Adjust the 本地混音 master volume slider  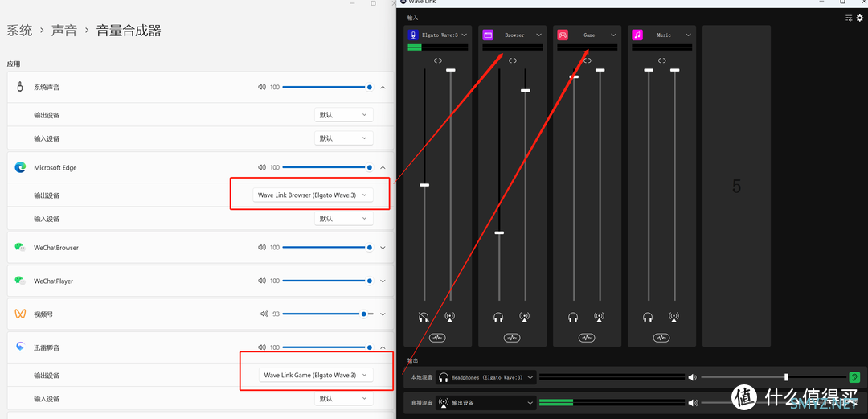point(773,377)
